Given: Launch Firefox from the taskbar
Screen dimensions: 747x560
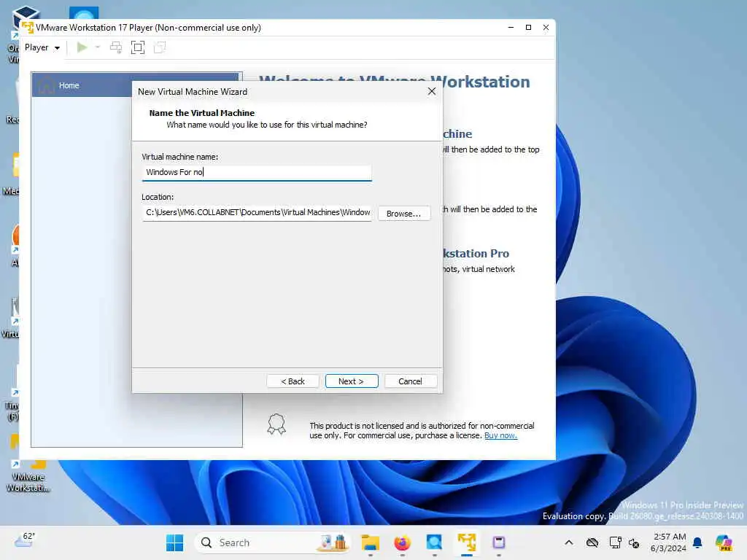Looking at the screenshot, I should point(403,542).
